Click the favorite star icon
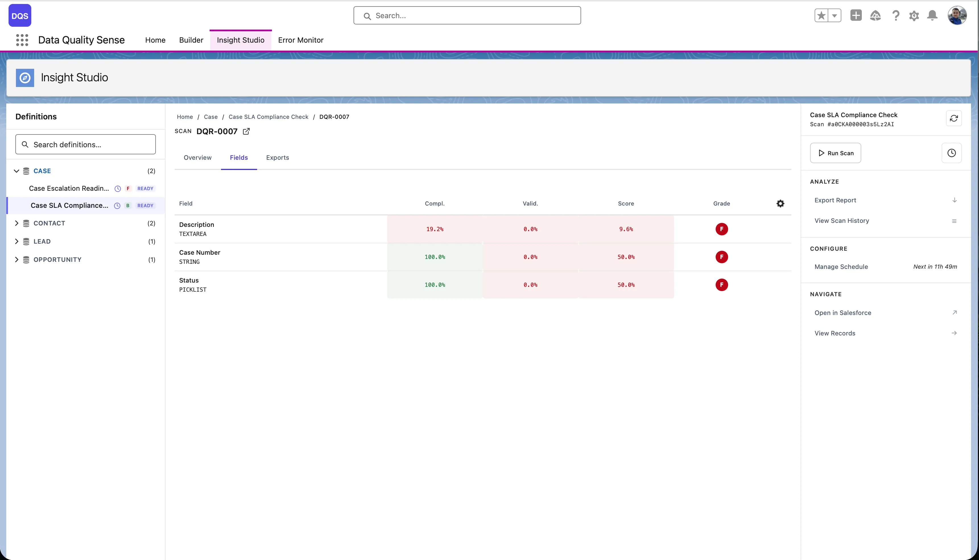Screen dimensions: 979x560 point(821,15)
